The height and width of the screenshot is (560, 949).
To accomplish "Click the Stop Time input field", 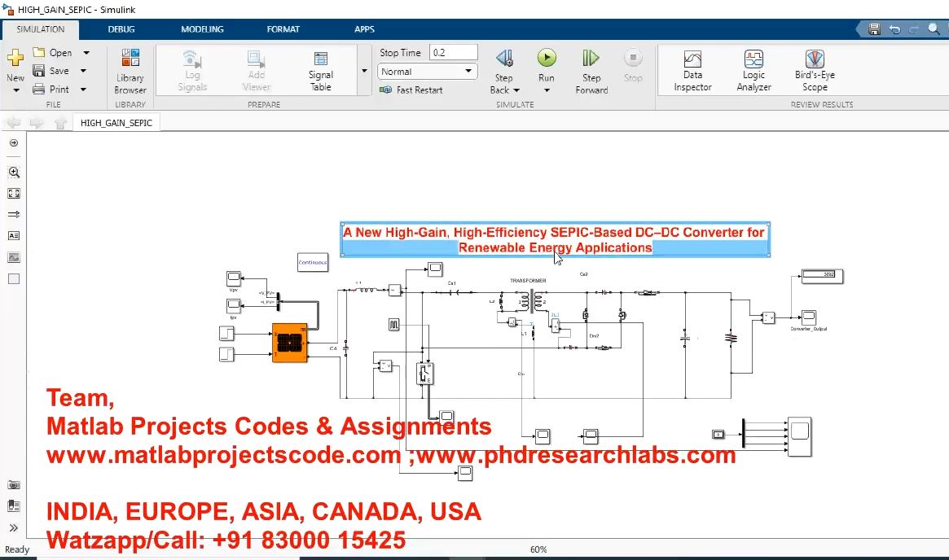I will (x=453, y=53).
